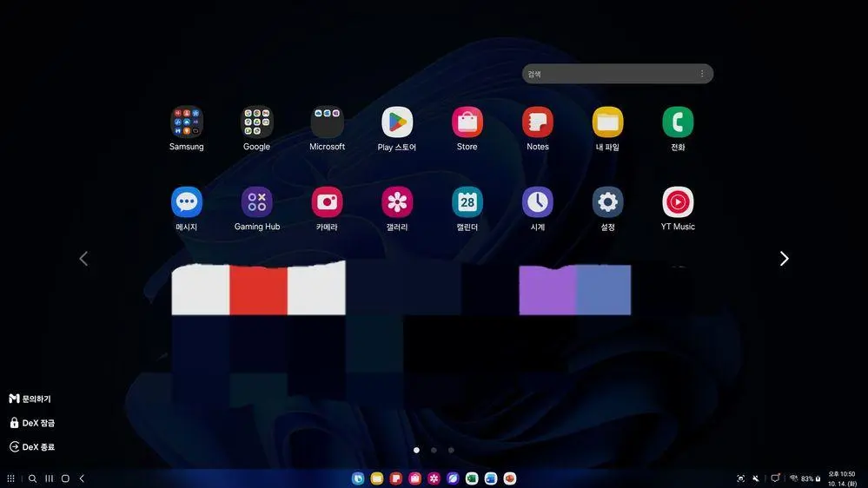The image size is (868, 488).
Task: Click the 83% battery indicator
Action: pos(811,479)
